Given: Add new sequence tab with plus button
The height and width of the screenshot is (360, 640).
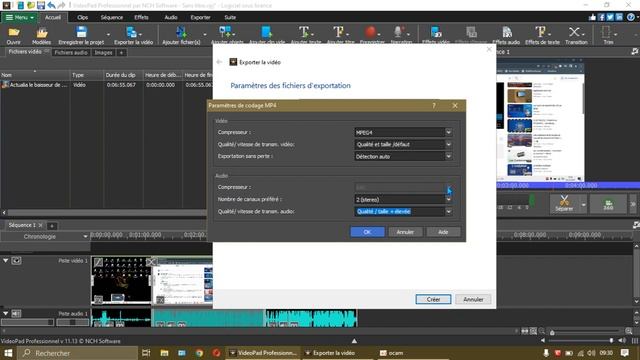Looking at the screenshot, I should (x=52, y=225).
